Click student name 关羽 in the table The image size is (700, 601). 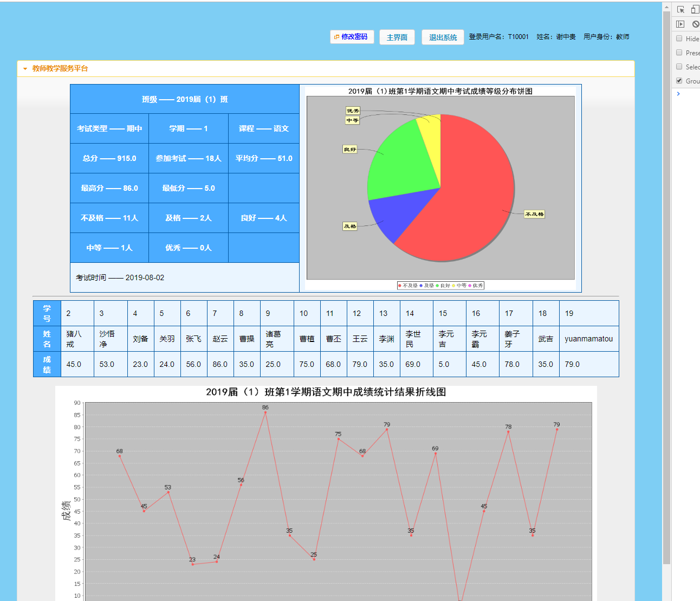[167, 339]
